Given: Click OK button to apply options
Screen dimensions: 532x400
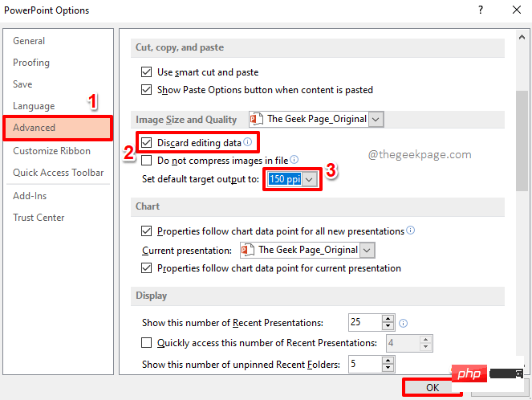Looking at the screenshot, I should tap(432, 388).
